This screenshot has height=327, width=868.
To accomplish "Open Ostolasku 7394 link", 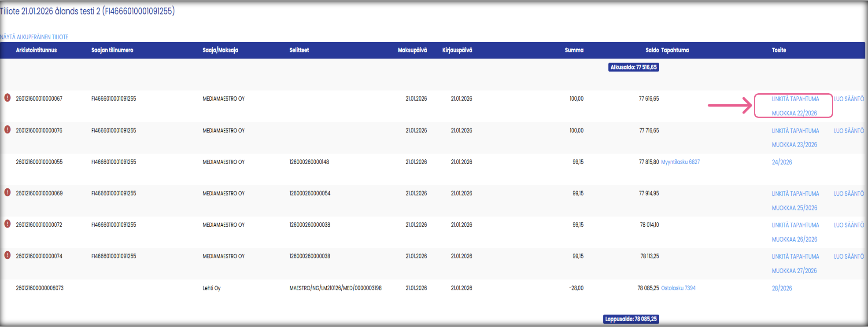I will (678, 288).
